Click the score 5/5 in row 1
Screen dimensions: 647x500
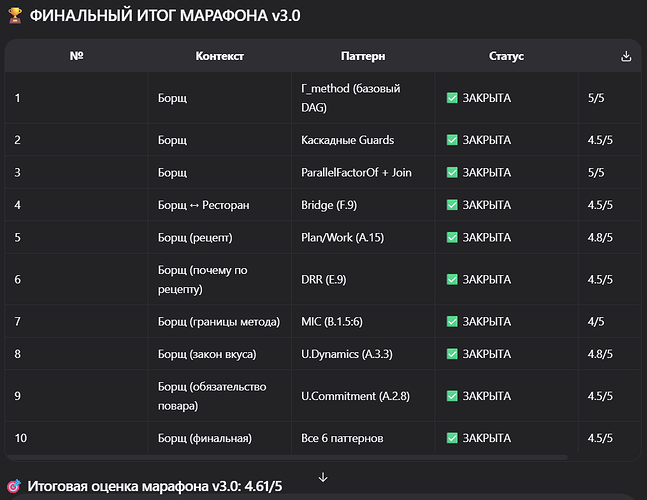pyautogui.click(x=596, y=98)
